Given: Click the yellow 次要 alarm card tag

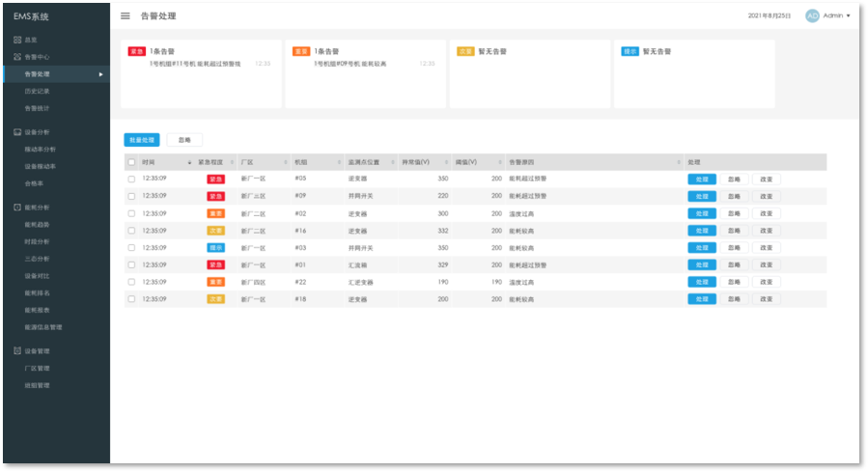Looking at the screenshot, I should pyautogui.click(x=465, y=51).
